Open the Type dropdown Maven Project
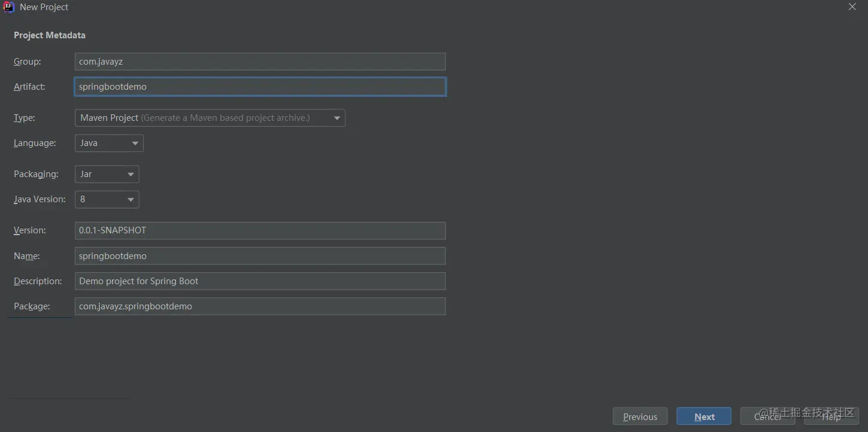The height and width of the screenshot is (432, 868). pyautogui.click(x=210, y=118)
